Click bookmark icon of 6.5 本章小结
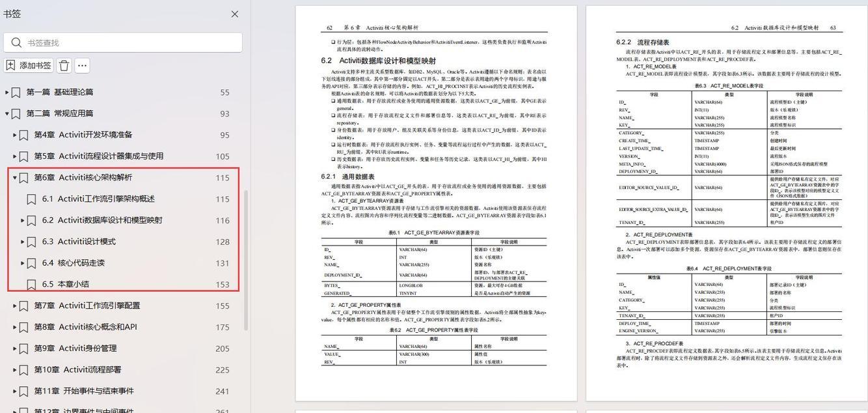This screenshot has height=413, width=868. tap(31, 285)
